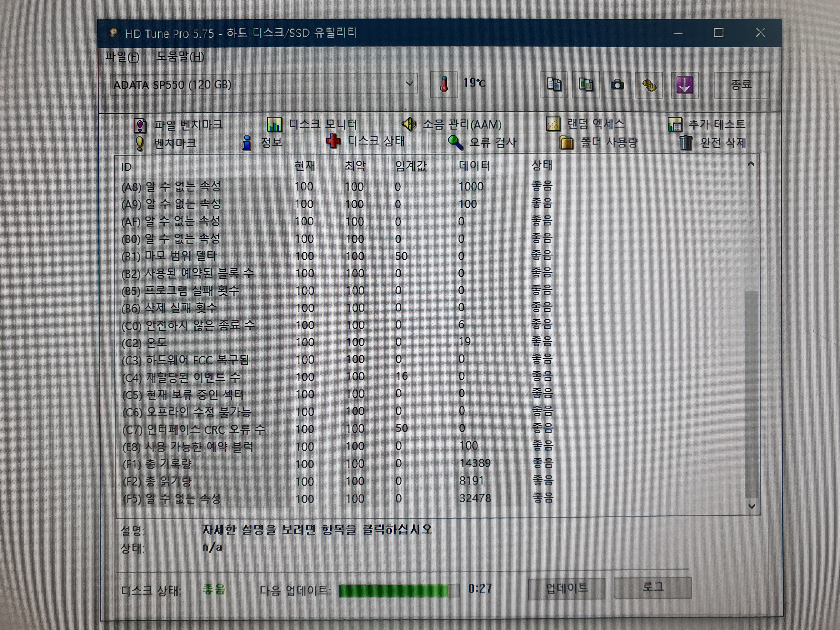Click the 현재 column header
This screenshot has height=630, width=840.
(305, 166)
